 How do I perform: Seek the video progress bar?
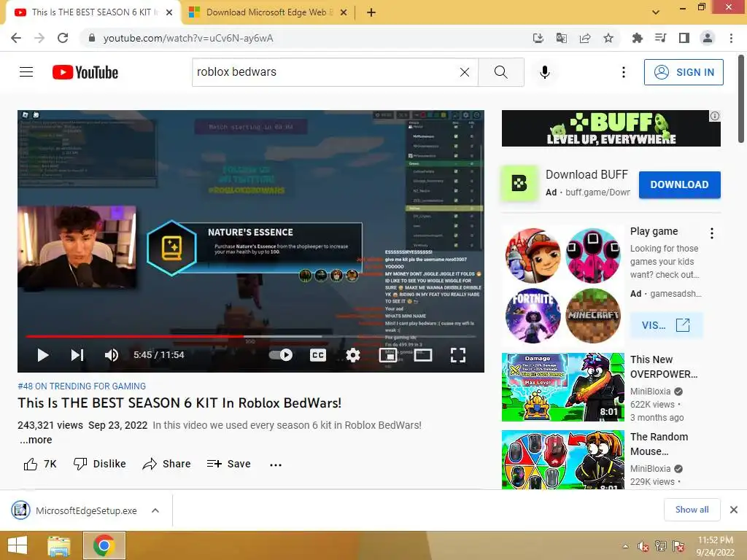(x=251, y=336)
